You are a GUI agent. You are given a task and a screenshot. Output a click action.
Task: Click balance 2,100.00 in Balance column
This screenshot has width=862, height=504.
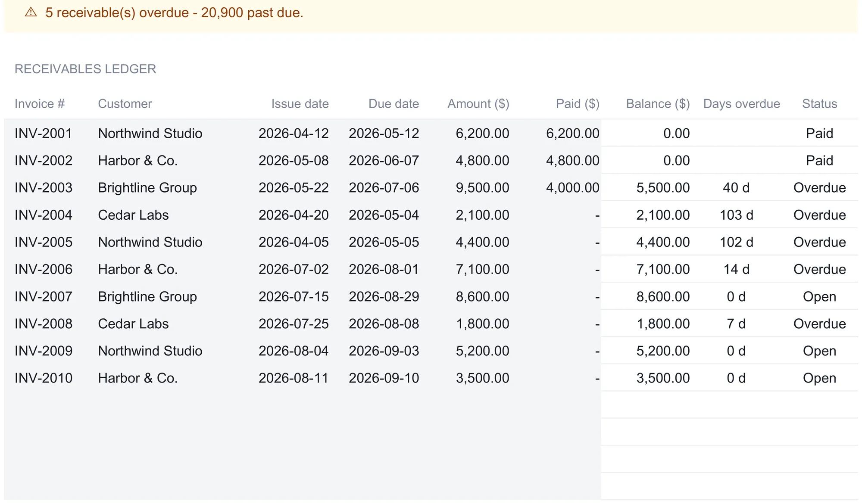pos(663,215)
